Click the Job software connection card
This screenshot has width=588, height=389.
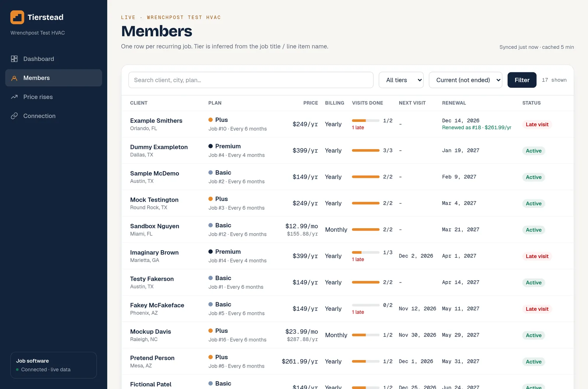[54, 365]
